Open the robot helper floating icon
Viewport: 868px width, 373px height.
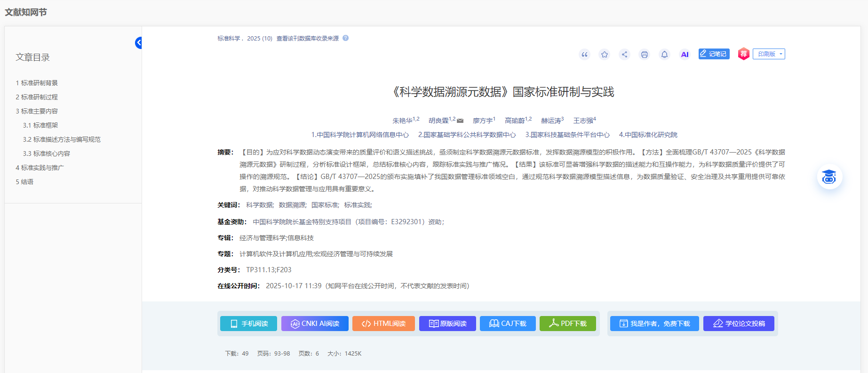click(x=829, y=177)
